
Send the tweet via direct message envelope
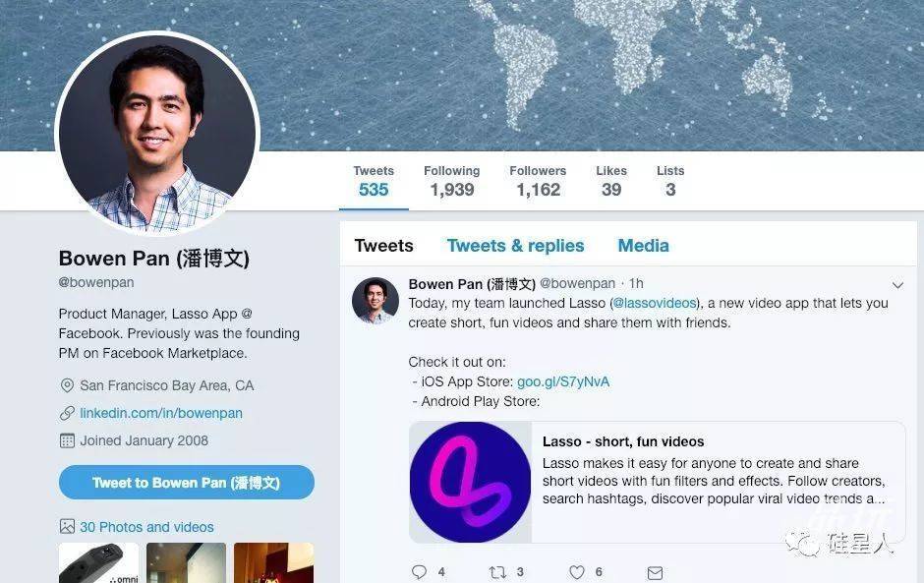[655, 572]
